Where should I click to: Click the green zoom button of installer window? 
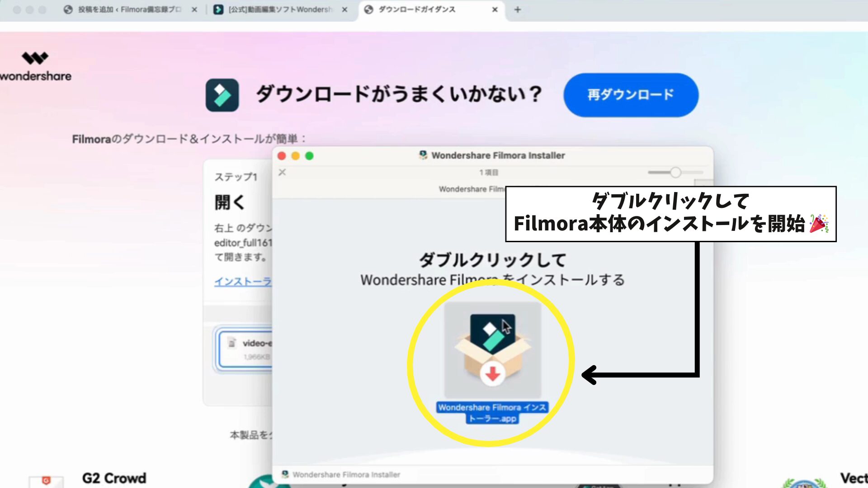click(309, 156)
